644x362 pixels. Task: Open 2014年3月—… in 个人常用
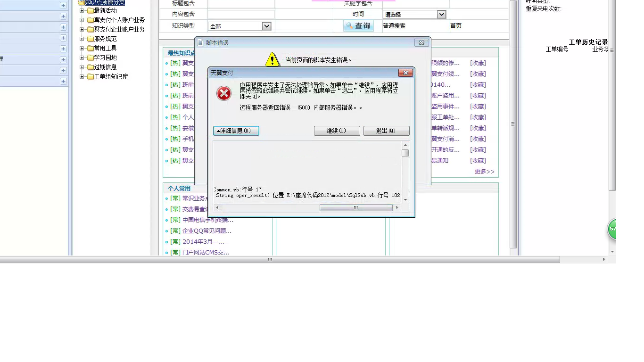[203, 242]
